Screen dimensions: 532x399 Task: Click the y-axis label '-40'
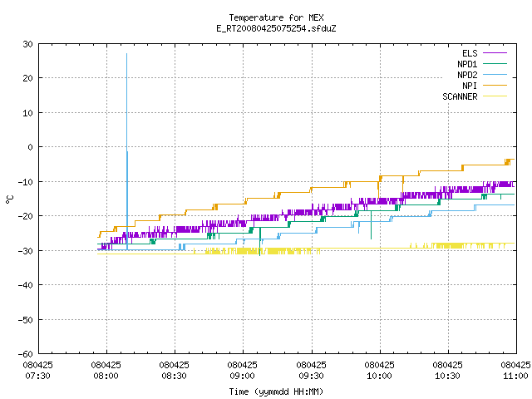pos(26,285)
